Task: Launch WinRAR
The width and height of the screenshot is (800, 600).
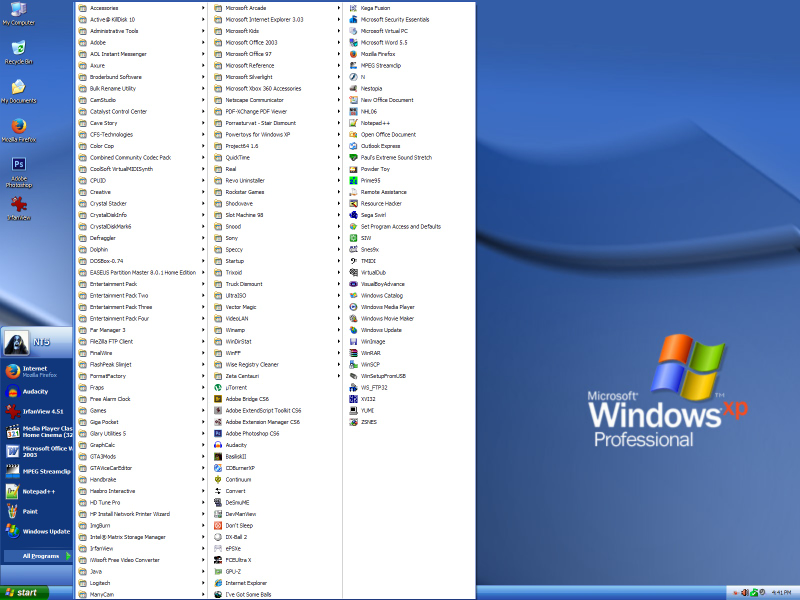Action: (370, 353)
